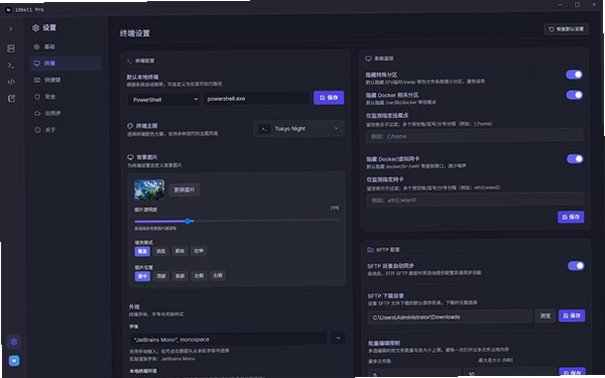Image resolution: width=605 pixels, height=378 pixels.
Task: Select the 适应 fill mode option
Action: (x=161, y=251)
